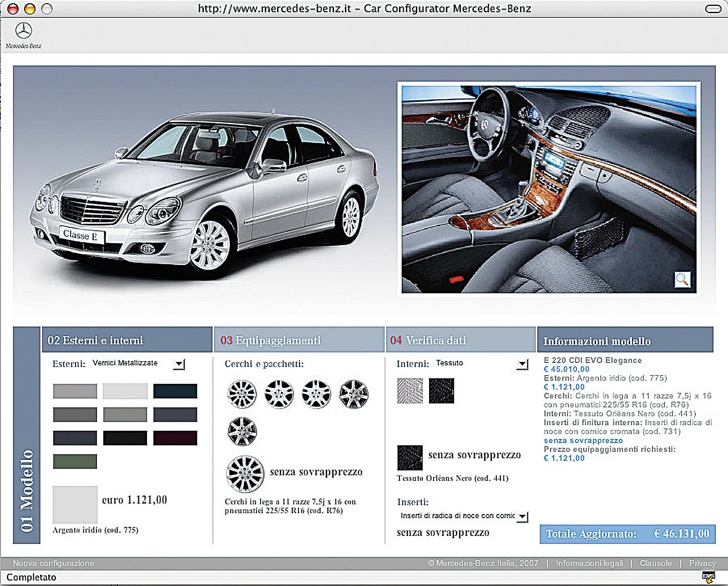Click the text 'Argento iridio (cod. 775)' under swatch

tap(96, 530)
